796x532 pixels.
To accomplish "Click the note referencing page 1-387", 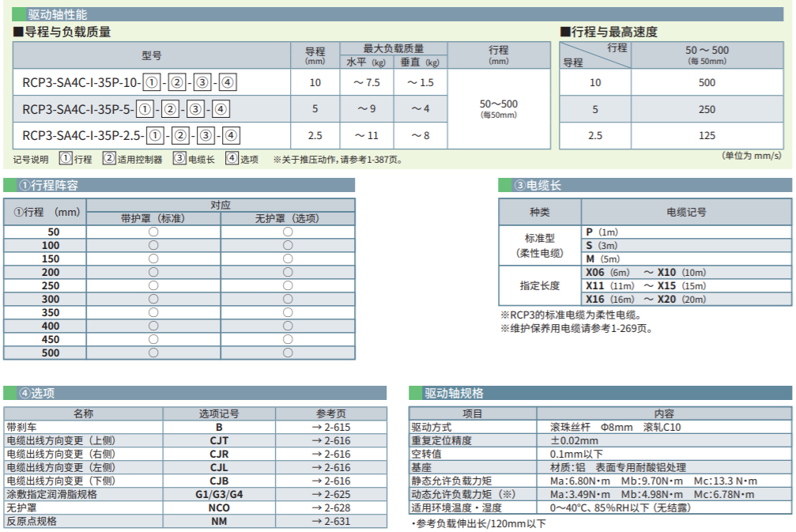I will click(338, 160).
